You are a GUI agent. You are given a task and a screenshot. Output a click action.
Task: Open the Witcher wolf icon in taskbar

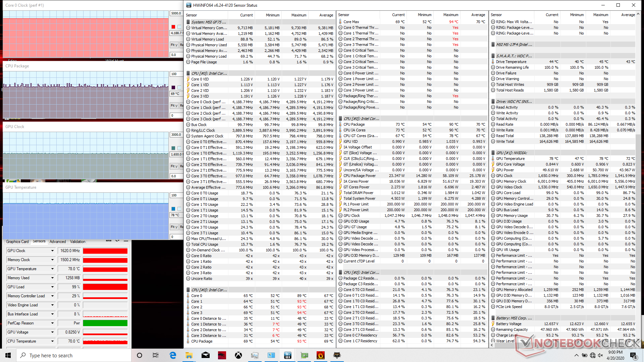tap(337, 355)
